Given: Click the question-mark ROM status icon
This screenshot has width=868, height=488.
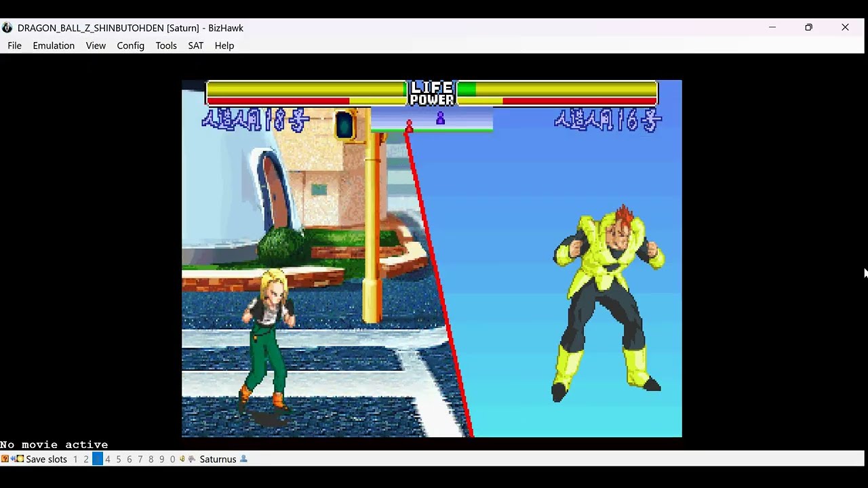Looking at the screenshot, I should (x=5, y=459).
